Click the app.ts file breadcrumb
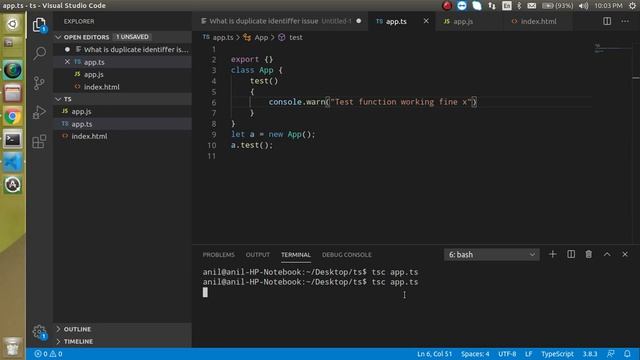 point(218,38)
